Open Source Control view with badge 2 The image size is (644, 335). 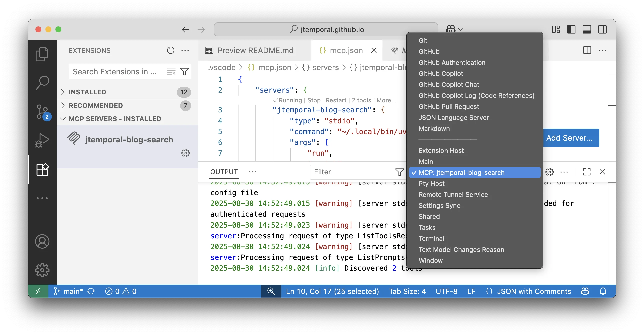[x=42, y=112]
